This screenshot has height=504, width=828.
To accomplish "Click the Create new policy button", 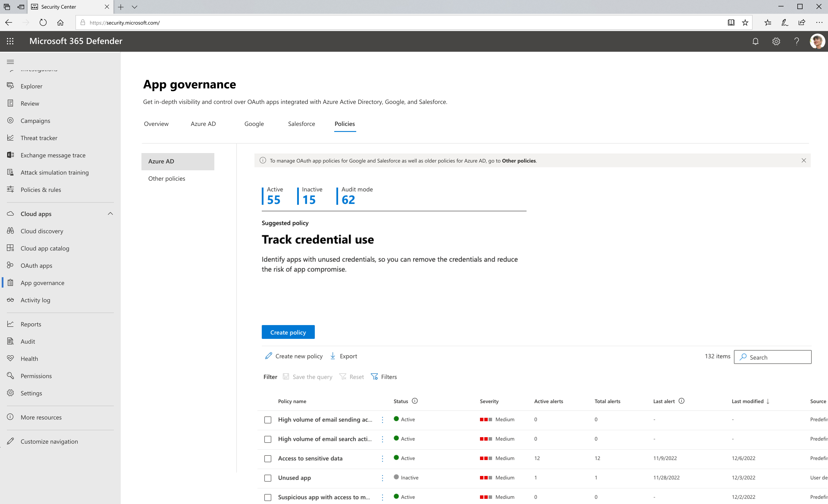I will point(294,355).
